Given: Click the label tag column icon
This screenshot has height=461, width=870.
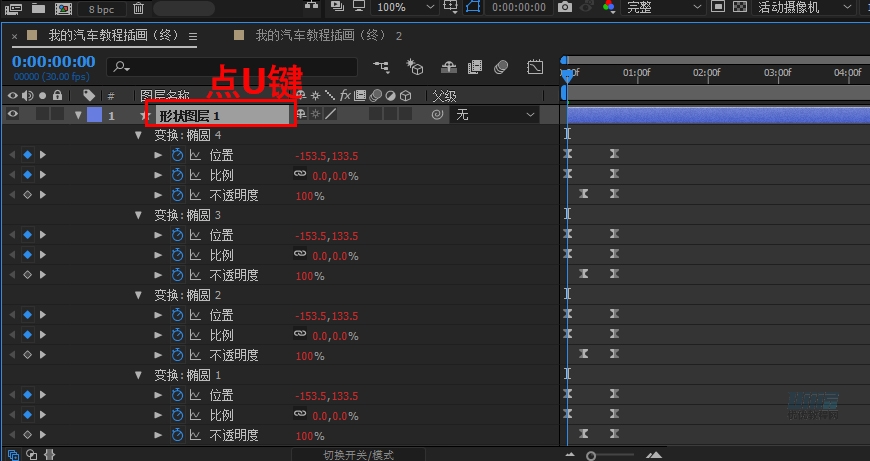Looking at the screenshot, I should [x=89, y=95].
